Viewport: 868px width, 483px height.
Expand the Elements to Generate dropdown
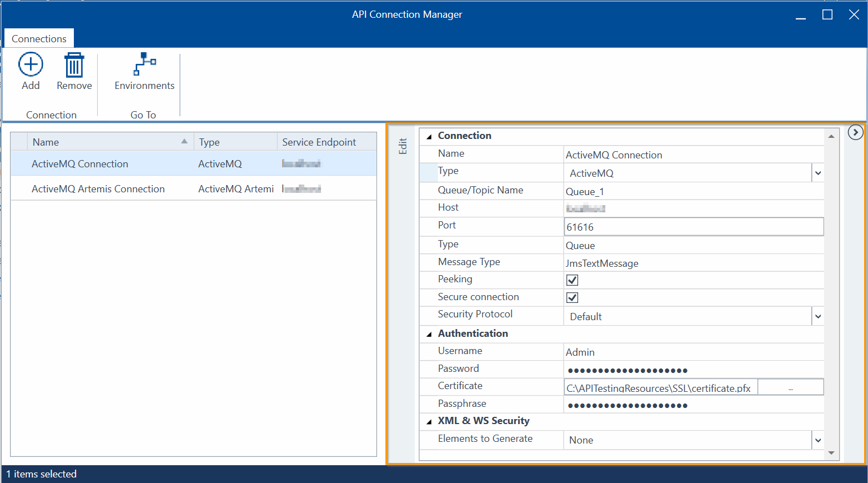tap(817, 440)
